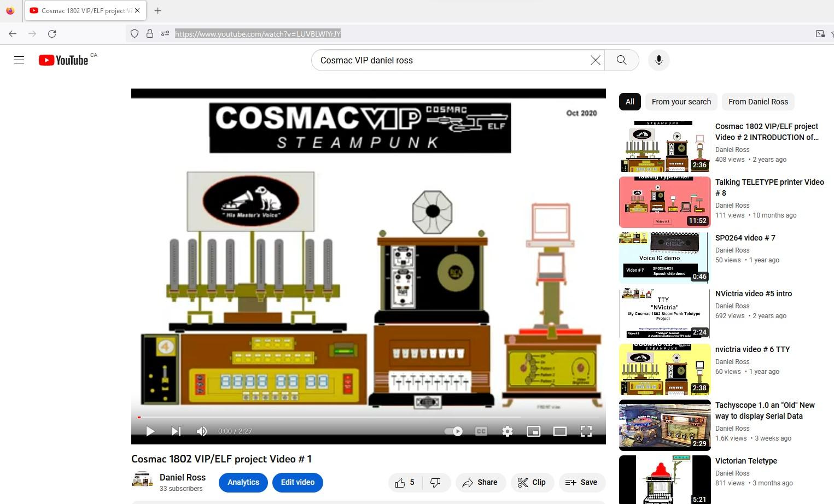This screenshot has width=834, height=504.
Task: Click the browser Forward arrow
Action: pyautogui.click(x=32, y=34)
